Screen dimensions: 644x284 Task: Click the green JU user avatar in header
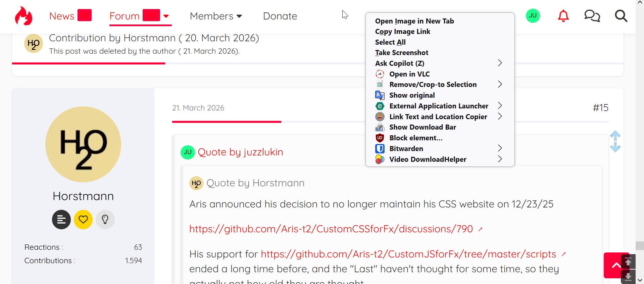[533, 16]
